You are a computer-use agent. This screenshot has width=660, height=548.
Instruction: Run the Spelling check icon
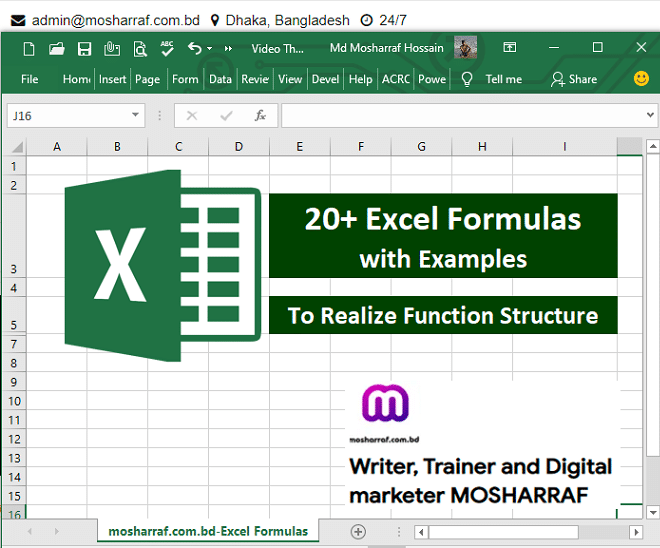[167, 49]
